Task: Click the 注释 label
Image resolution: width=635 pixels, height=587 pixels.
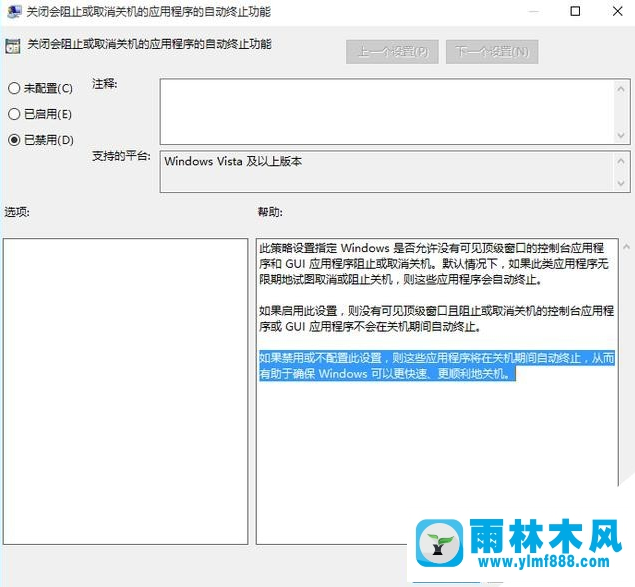Action: (x=104, y=84)
